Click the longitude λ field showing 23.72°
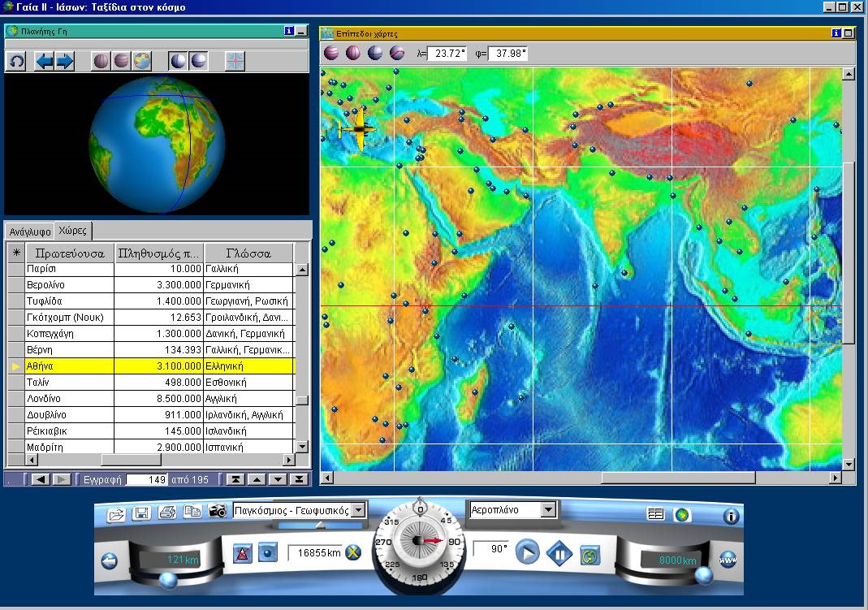The image size is (868, 610). 447,54
